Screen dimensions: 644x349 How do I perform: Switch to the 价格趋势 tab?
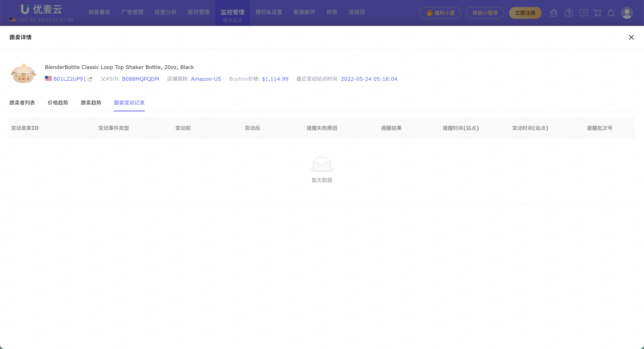[58, 103]
